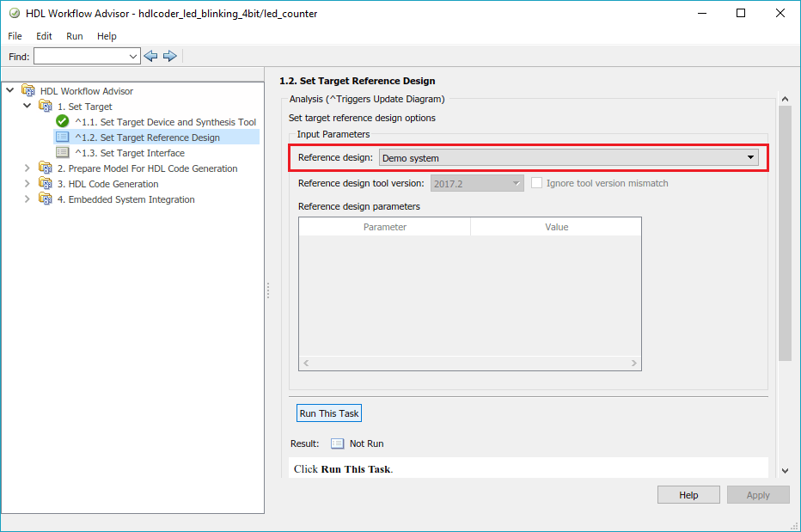Click the Embedded System Integration folder icon

[46, 199]
